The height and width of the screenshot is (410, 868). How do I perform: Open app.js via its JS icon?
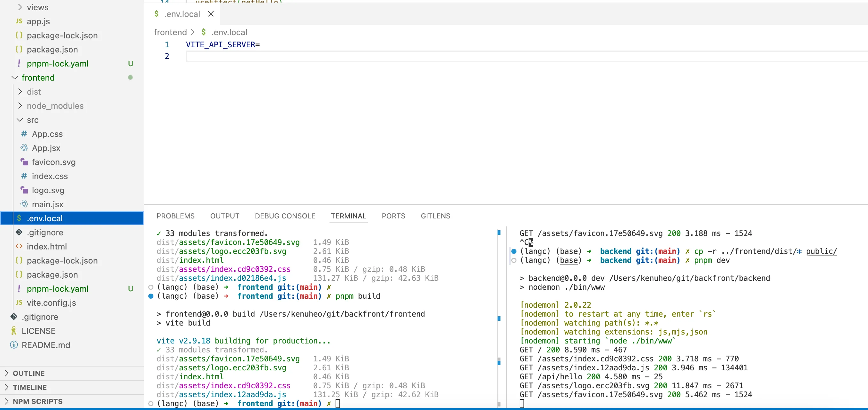coord(19,21)
